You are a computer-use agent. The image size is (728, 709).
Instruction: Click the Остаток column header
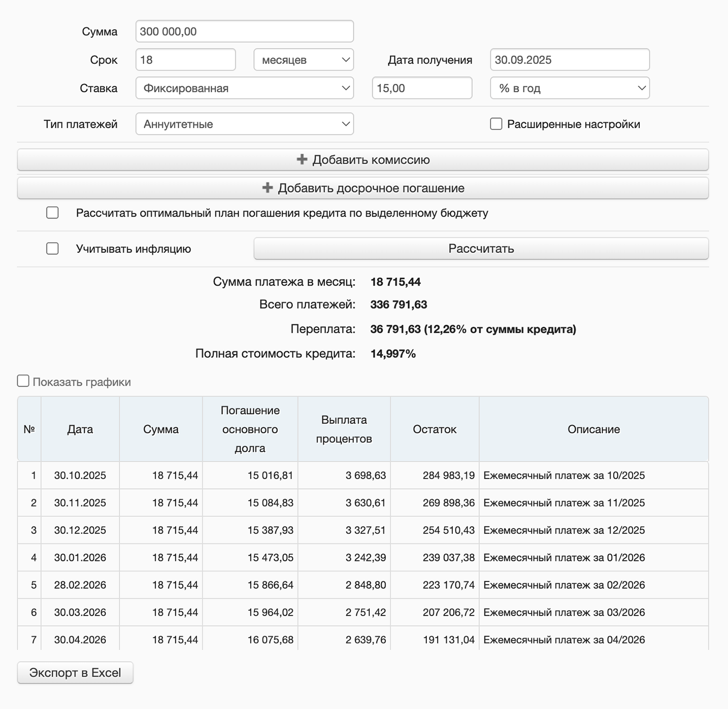434,429
